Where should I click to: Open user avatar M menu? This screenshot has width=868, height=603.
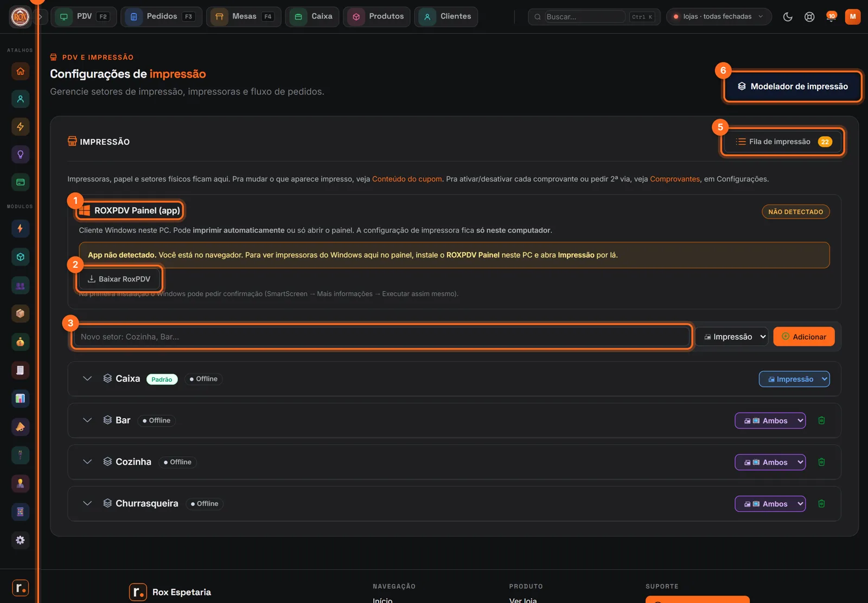point(853,17)
